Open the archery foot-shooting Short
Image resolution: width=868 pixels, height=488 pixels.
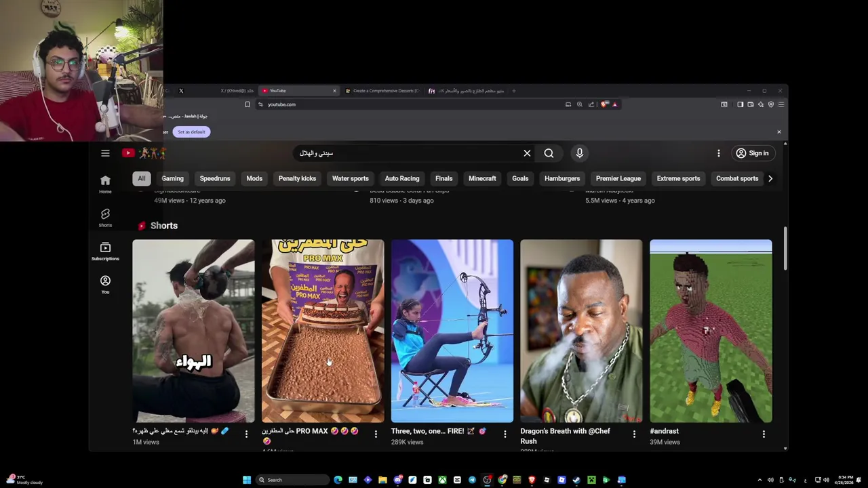(x=452, y=331)
